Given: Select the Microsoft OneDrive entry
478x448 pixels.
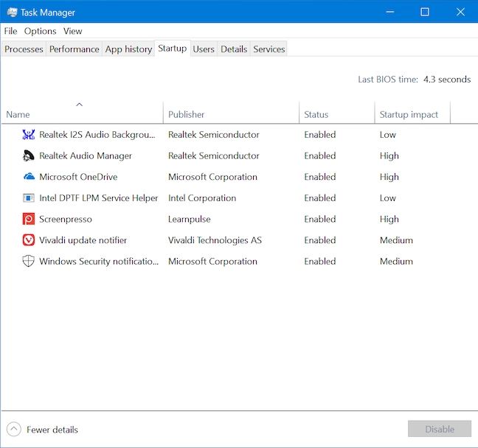Looking at the screenshot, I should click(78, 177).
